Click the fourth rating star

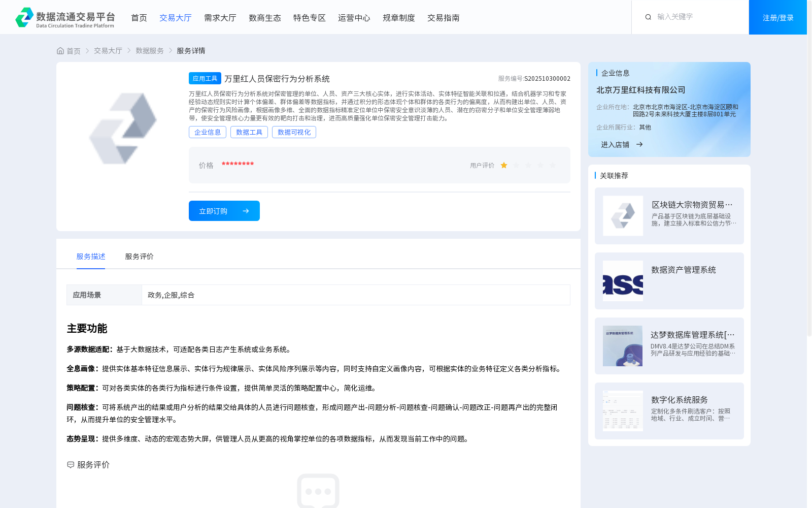[540, 165]
